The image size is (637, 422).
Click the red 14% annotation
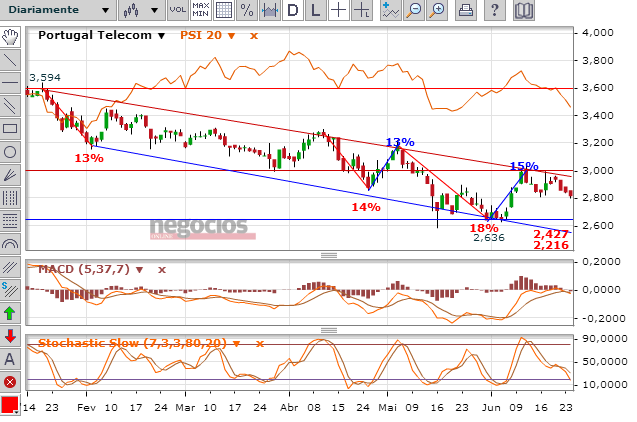pyautogui.click(x=366, y=207)
